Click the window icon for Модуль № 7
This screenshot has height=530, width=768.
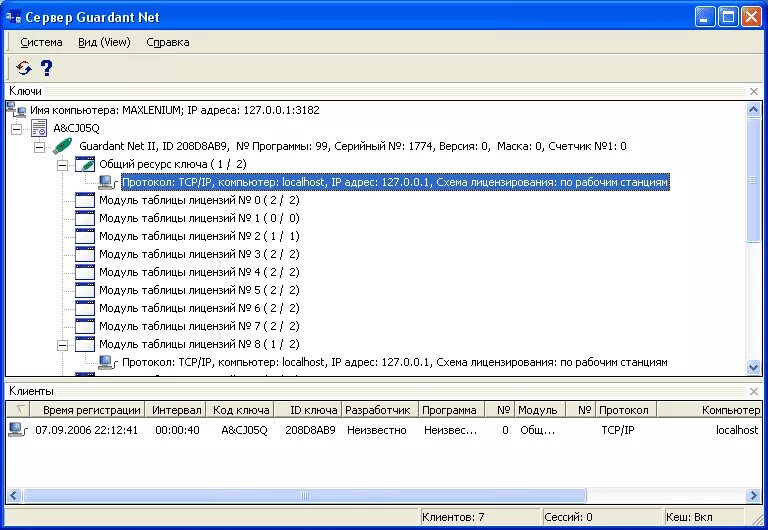(x=85, y=326)
